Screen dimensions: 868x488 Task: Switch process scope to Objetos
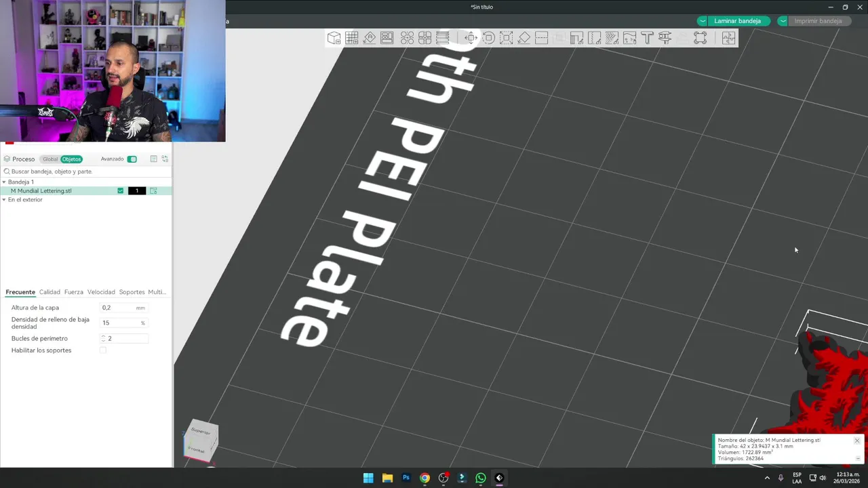click(x=71, y=159)
